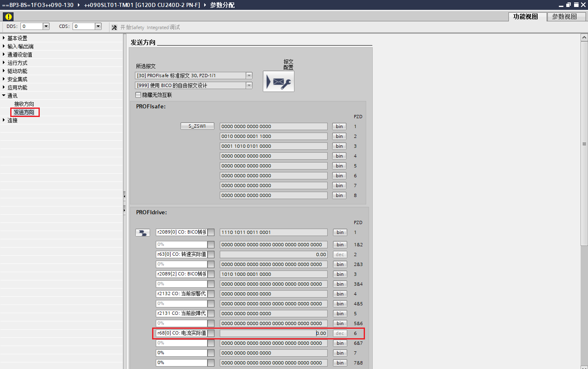588x369 pixels.
Task: Click the PROFIdrive interconnection icon beside r2089[0]
Action: point(142,233)
